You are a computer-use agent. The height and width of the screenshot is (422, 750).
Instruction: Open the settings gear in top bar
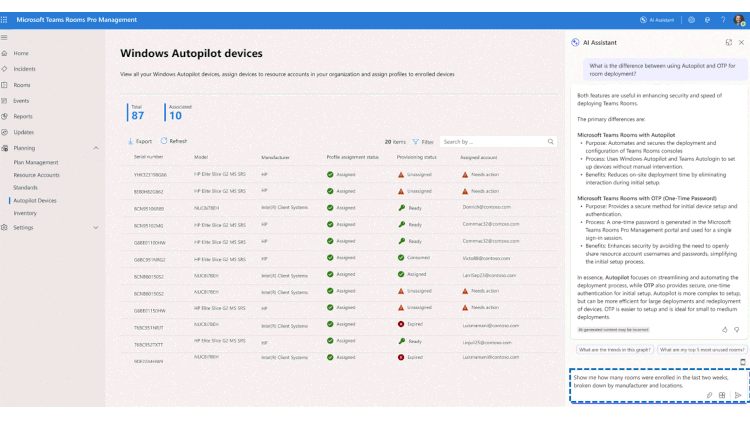click(691, 20)
